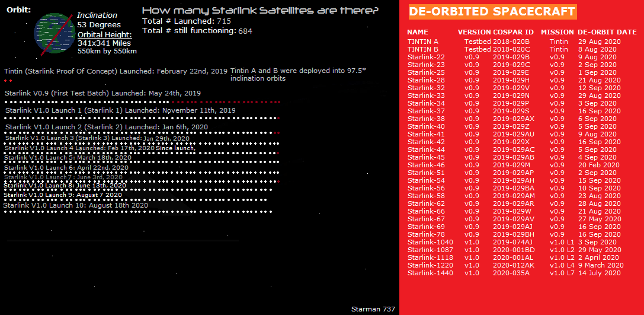
Task: Click the Starlink-78 name entry
Action: (426, 234)
